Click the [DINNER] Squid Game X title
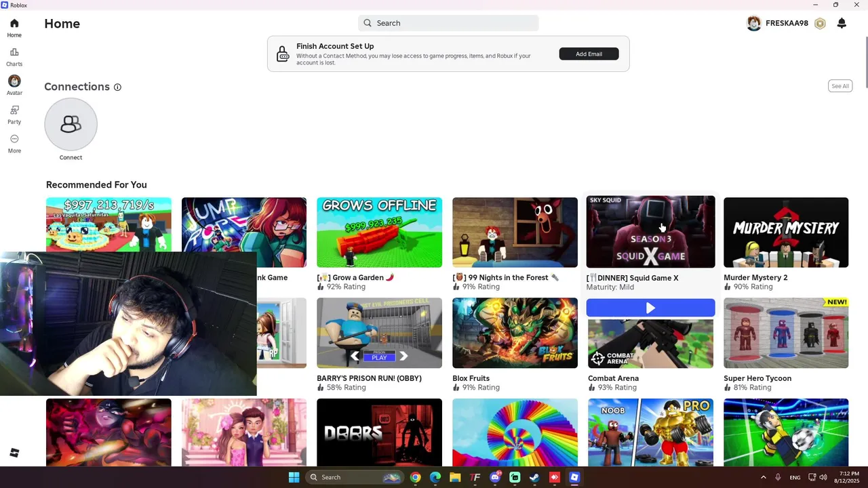The width and height of the screenshot is (868, 488). click(632, 278)
